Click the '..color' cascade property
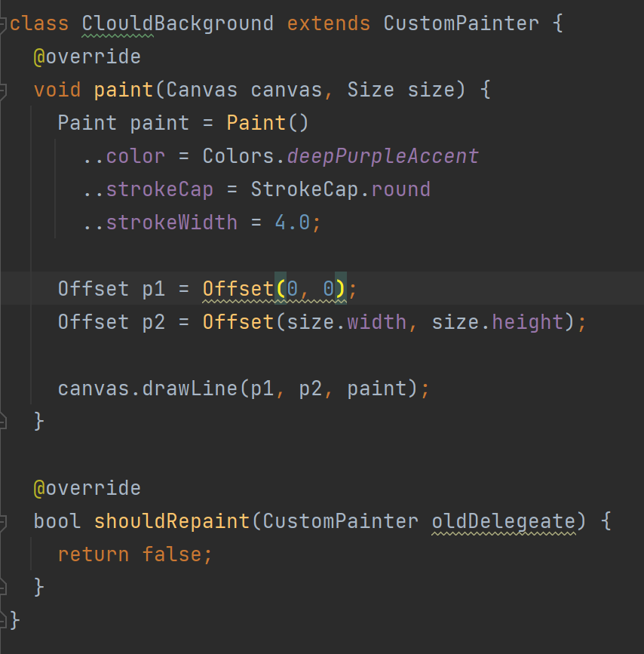Viewport: 644px width, 654px height. tap(124, 156)
